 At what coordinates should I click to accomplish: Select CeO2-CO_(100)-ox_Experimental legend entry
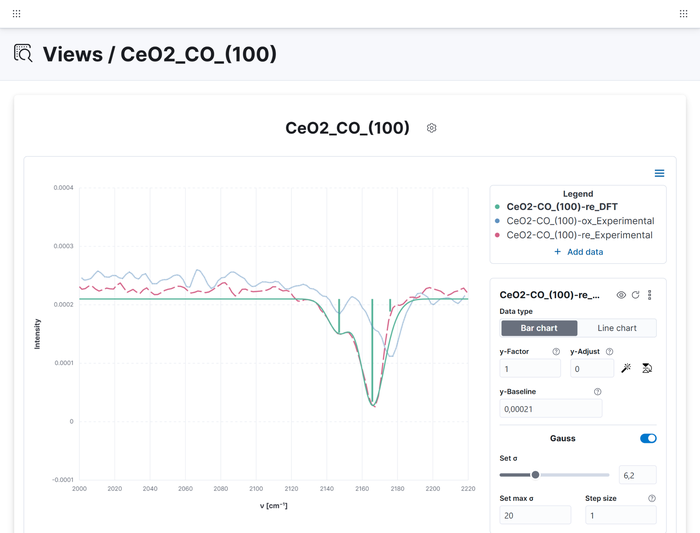580,221
